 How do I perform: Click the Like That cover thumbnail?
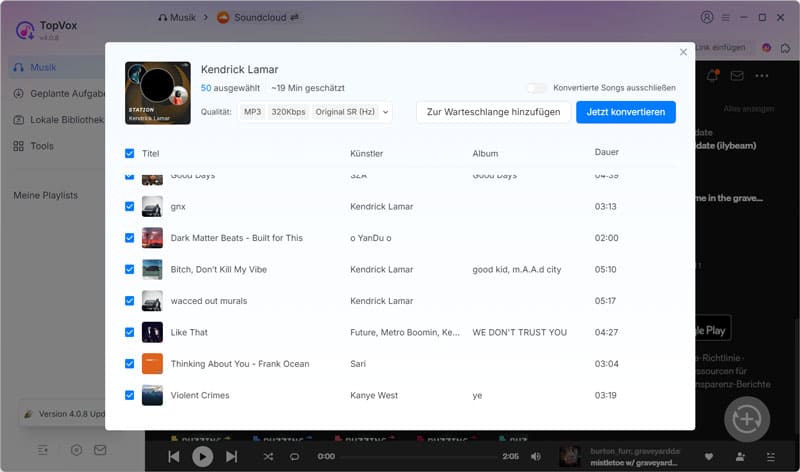point(152,332)
